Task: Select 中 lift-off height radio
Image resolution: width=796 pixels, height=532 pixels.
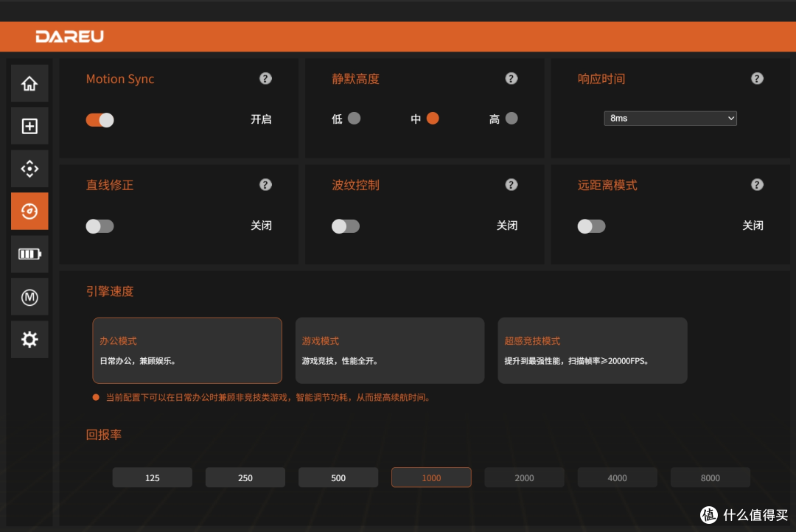Action: pyautogui.click(x=433, y=119)
